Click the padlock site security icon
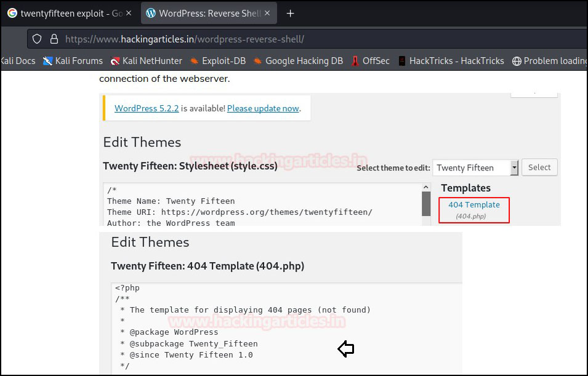 [54, 39]
